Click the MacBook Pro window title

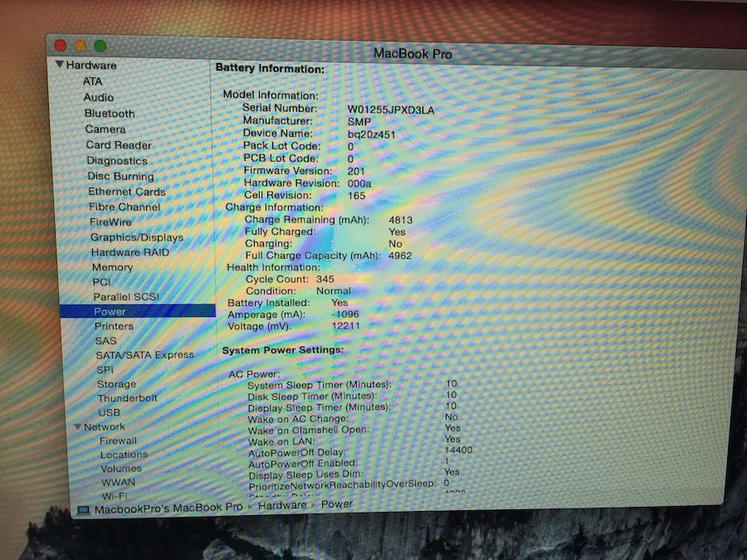click(x=413, y=53)
